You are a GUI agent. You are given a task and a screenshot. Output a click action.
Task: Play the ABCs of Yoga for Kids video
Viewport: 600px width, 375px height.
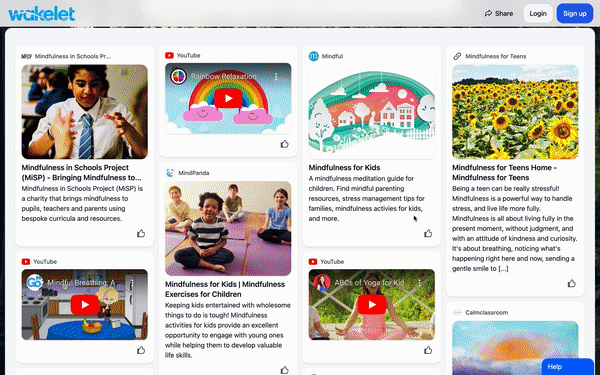[x=372, y=305]
